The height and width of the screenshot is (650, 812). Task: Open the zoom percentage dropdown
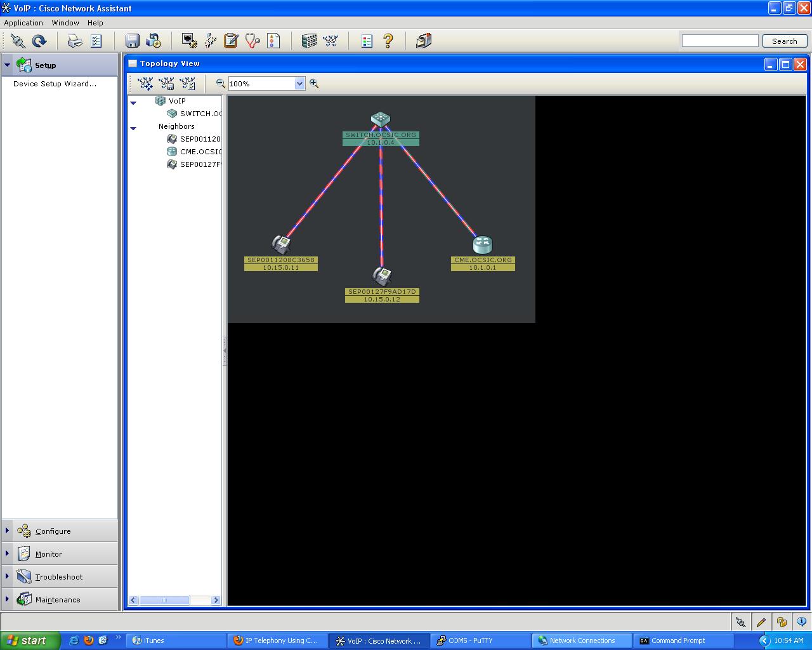[x=299, y=84]
